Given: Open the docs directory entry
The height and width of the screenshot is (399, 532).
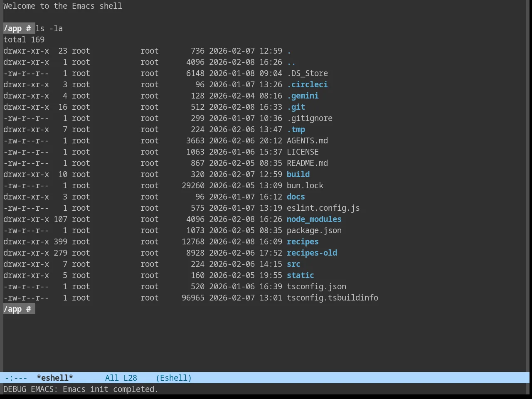Looking at the screenshot, I should click(x=296, y=197).
